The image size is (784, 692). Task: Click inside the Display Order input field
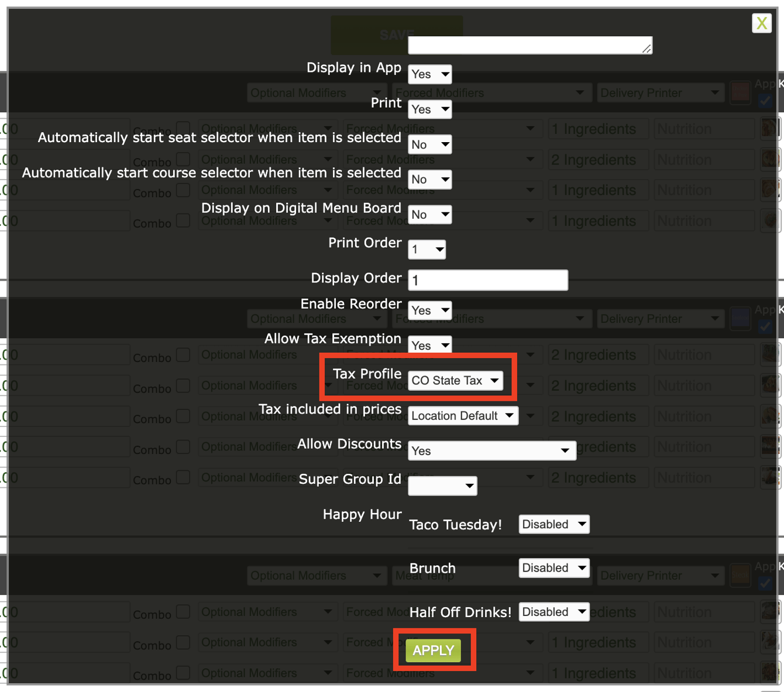[x=488, y=280]
